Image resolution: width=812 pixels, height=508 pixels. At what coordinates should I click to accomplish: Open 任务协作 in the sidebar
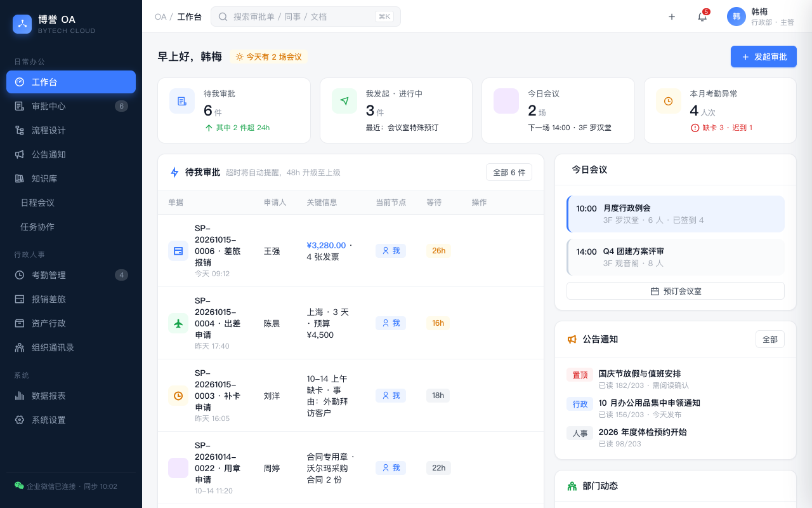pyautogui.click(x=71, y=227)
